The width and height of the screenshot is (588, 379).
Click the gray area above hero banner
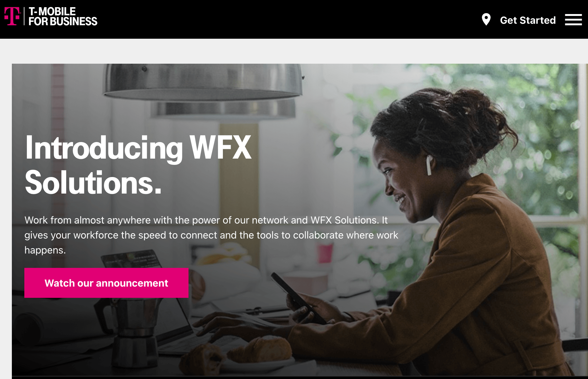click(294, 51)
